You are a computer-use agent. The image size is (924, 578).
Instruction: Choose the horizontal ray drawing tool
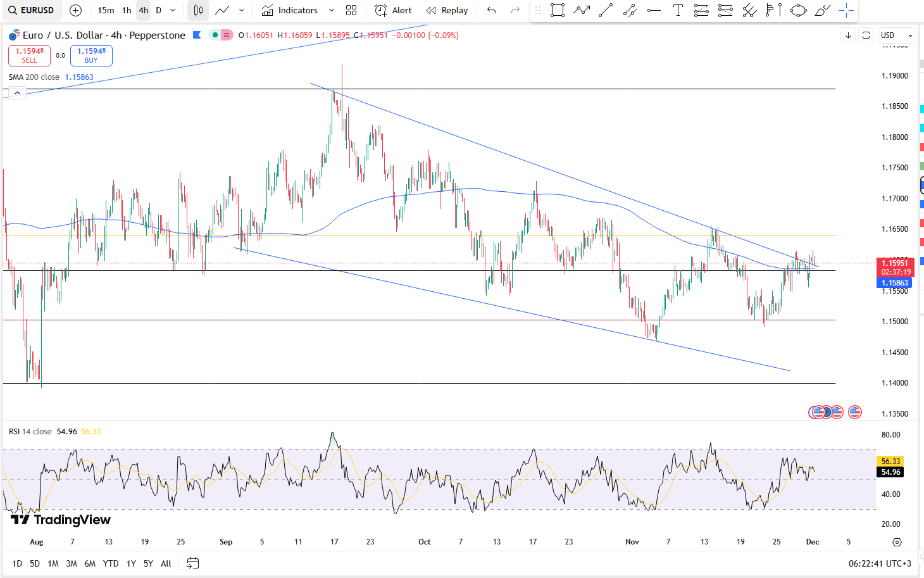tap(654, 10)
